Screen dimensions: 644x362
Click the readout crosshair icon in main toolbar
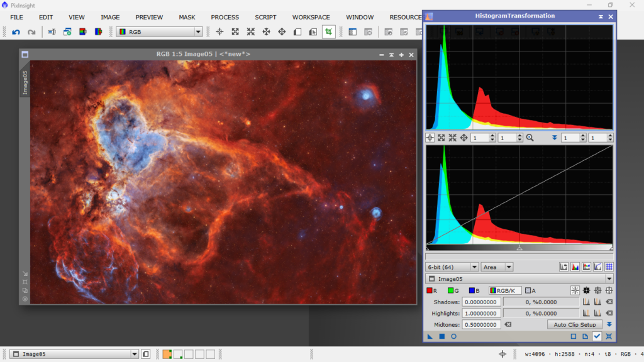(x=219, y=32)
